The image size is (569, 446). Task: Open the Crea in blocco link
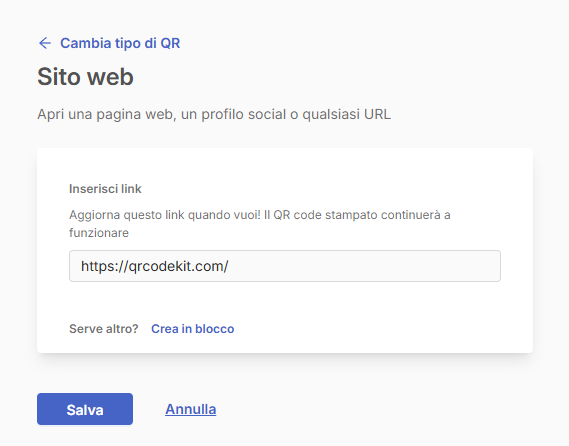[x=193, y=329]
